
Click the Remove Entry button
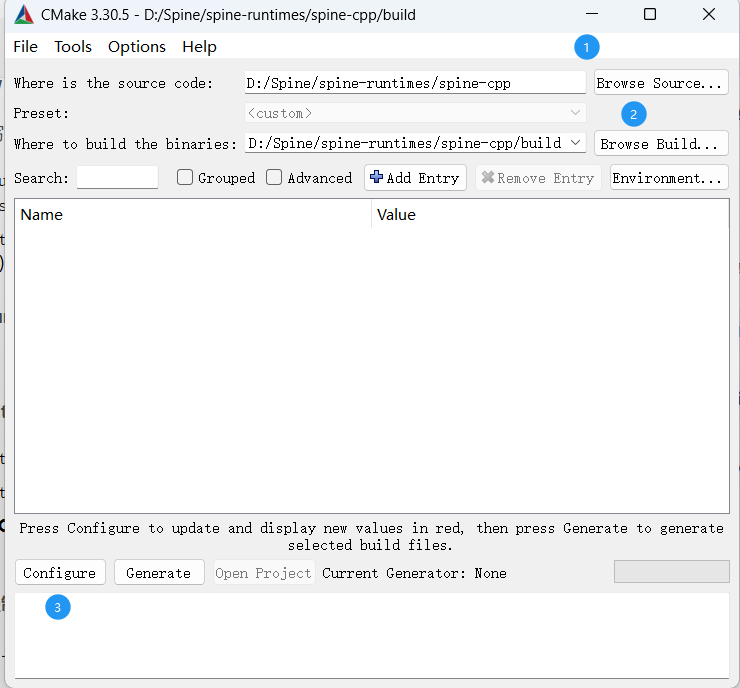(x=538, y=177)
